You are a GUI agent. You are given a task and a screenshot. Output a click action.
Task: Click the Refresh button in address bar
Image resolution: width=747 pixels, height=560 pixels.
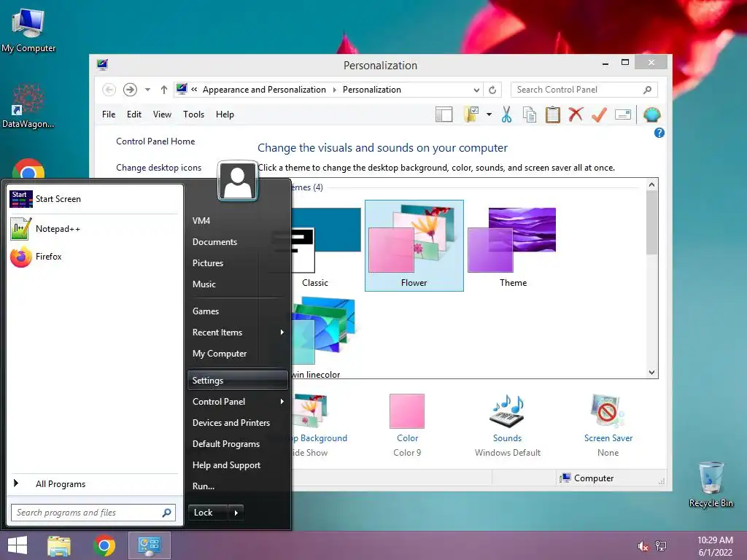(492, 90)
